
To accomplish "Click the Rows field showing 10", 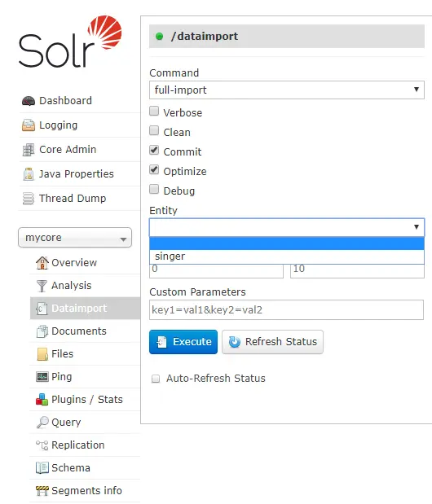I will click(357, 271).
